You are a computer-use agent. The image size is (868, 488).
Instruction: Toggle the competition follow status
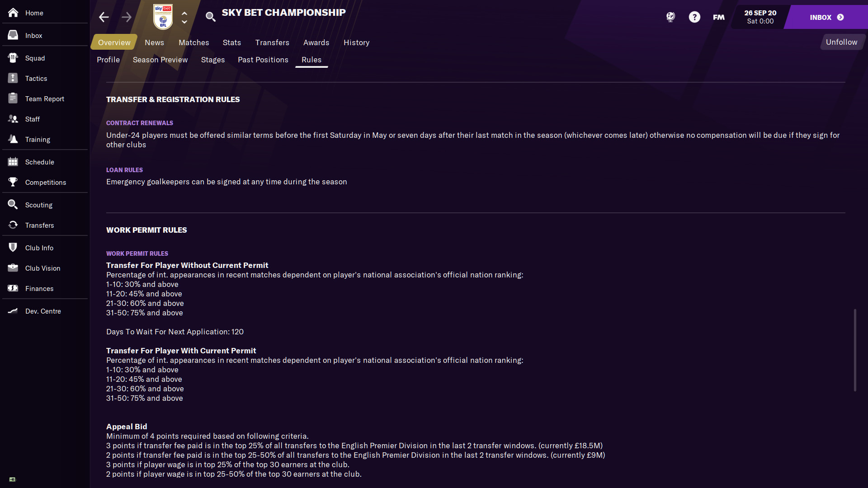point(841,42)
